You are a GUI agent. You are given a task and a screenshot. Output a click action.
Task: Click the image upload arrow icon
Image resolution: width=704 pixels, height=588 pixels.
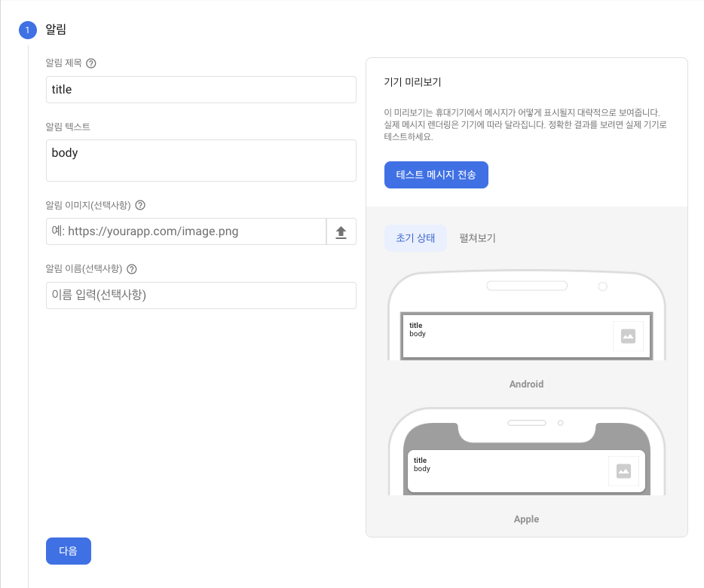click(x=341, y=231)
